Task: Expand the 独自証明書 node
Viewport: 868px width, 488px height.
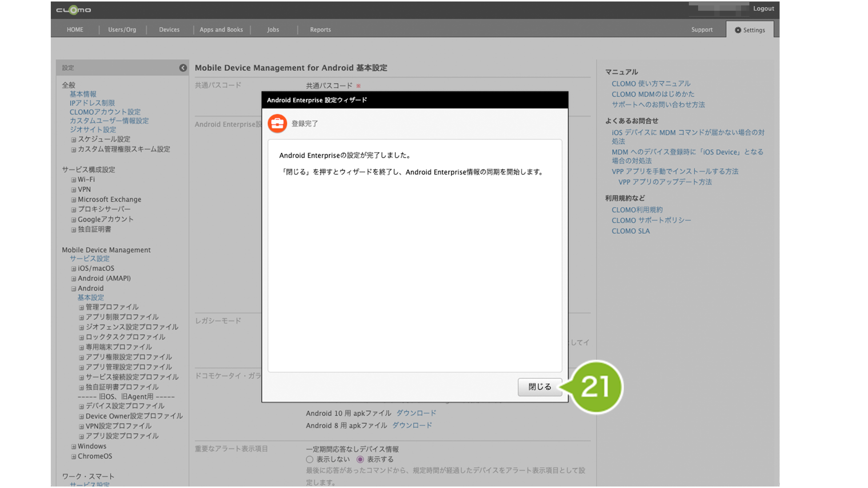Action: coord(74,230)
